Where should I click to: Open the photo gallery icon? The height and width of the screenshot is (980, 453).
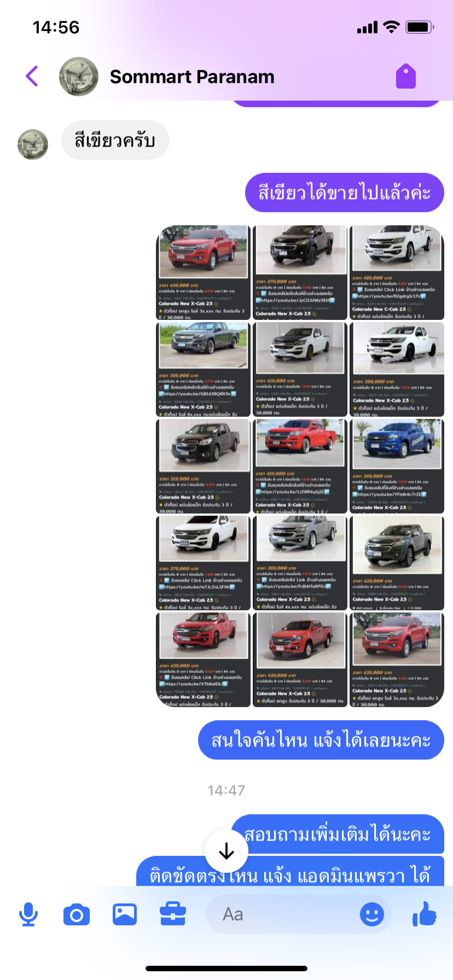tap(125, 914)
